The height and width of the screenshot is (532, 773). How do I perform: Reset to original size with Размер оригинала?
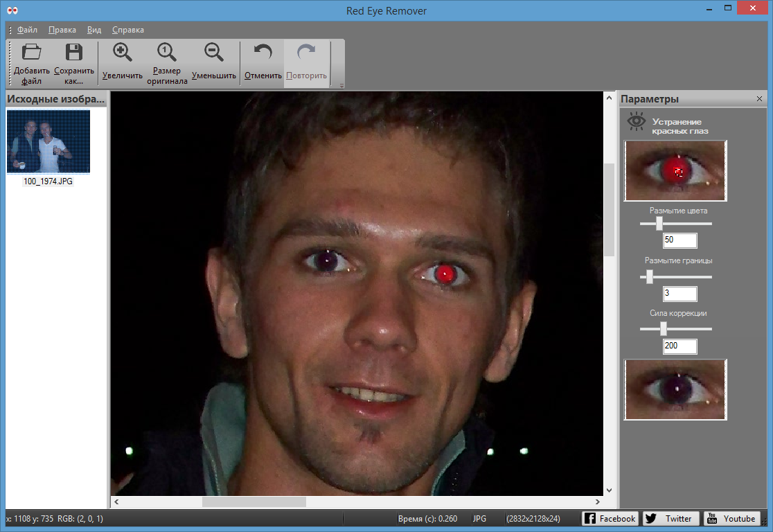pyautogui.click(x=167, y=53)
